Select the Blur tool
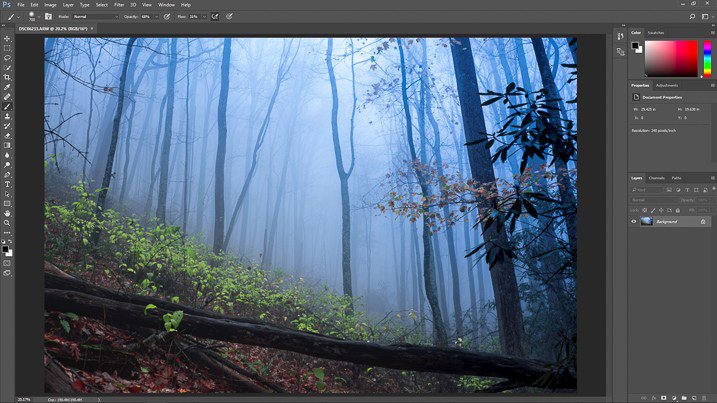The width and height of the screenshot is (717, 403). (7, 155)
